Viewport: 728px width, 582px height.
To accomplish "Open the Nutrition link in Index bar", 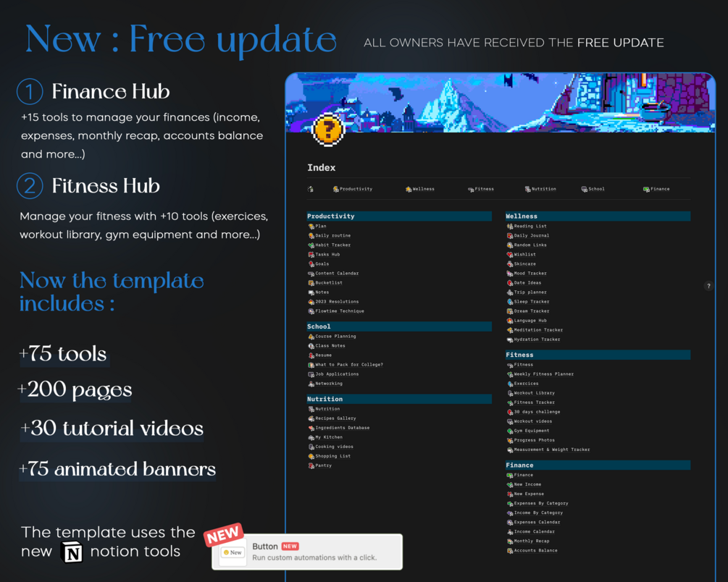I will click(x=540, y=189).
